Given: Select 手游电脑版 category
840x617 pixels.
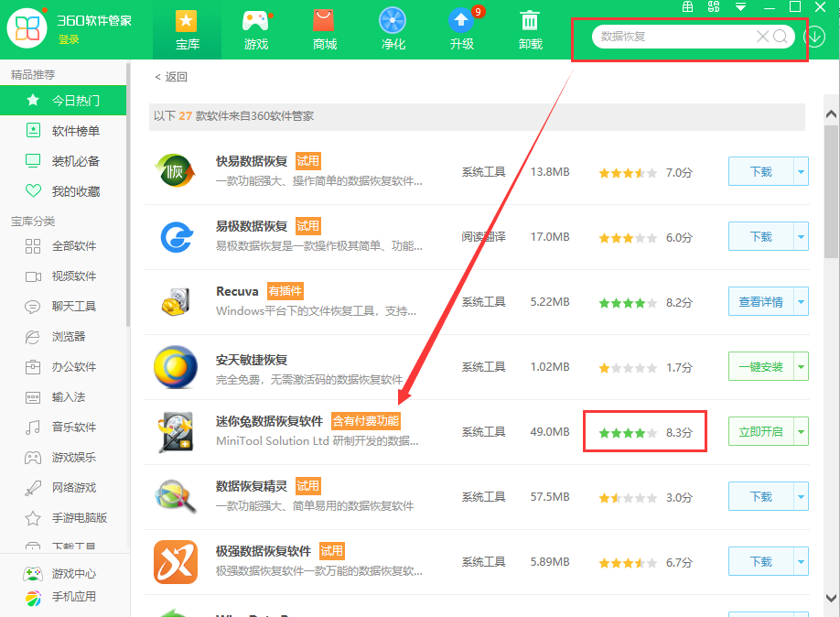Looking at the screenshot, I should (x=63, y=518).
